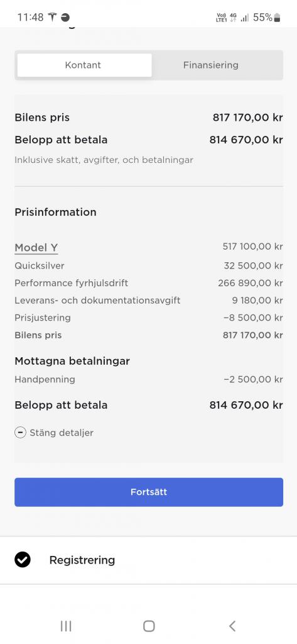Viewport: 297px width, 644px height.
Task: Tap the Android home navigation button
Action: point(149,626)
